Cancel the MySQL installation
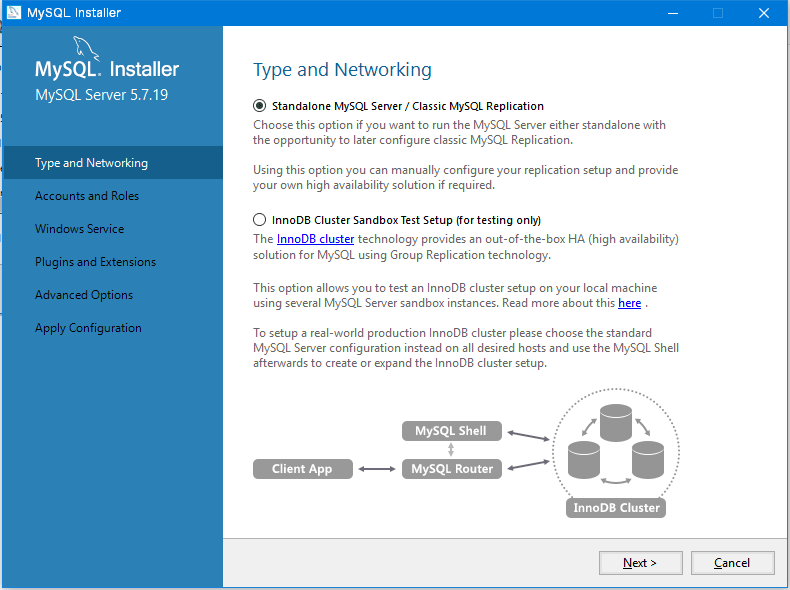The height and width of the screenshot is (590, 790). (732, 563)
